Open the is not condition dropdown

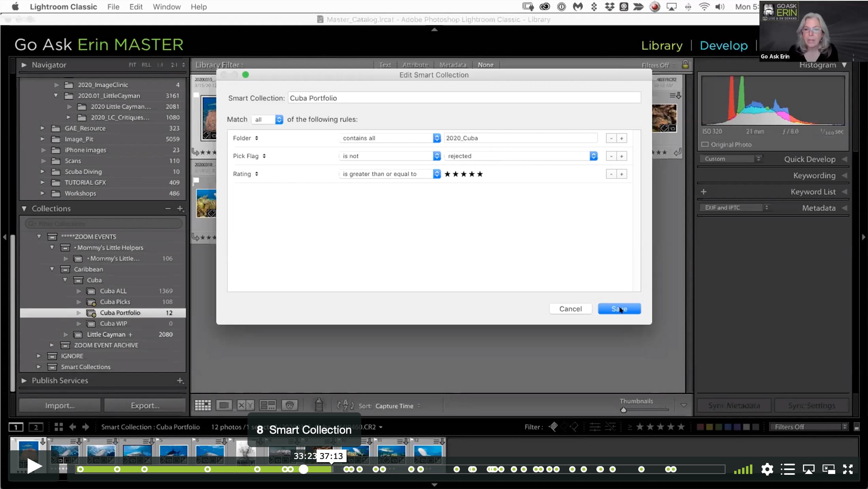[x=390, y=156]
